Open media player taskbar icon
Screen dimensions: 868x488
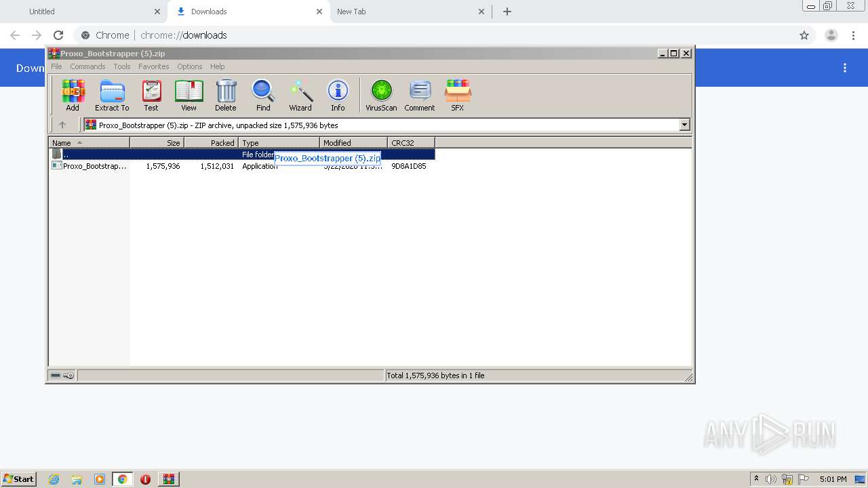[100, 479]
